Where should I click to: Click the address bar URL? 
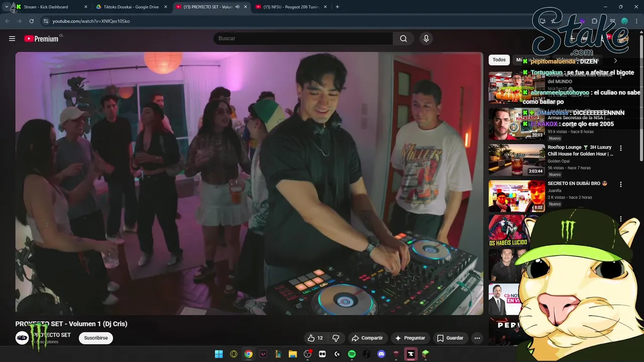pyautogui.click(x=91, y=21)
